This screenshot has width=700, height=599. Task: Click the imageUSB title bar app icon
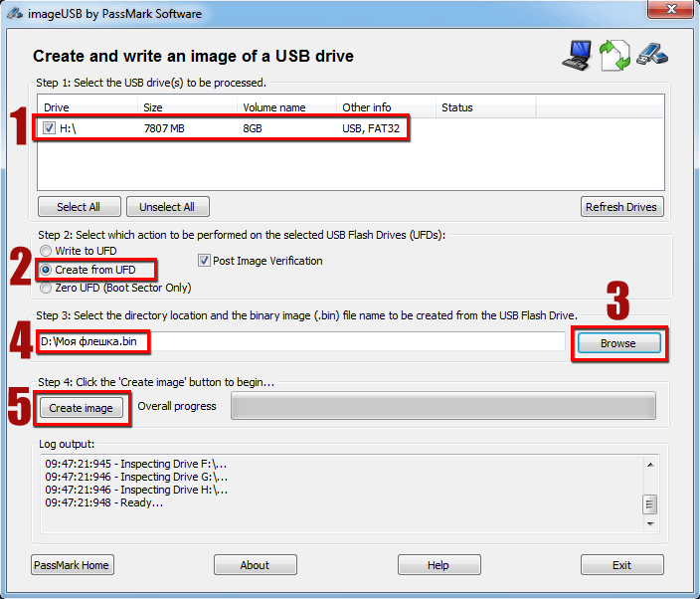[x=16, y=14]
